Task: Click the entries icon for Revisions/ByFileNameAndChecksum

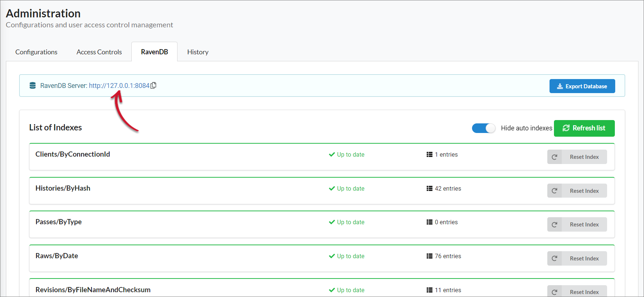Action: 430,290
